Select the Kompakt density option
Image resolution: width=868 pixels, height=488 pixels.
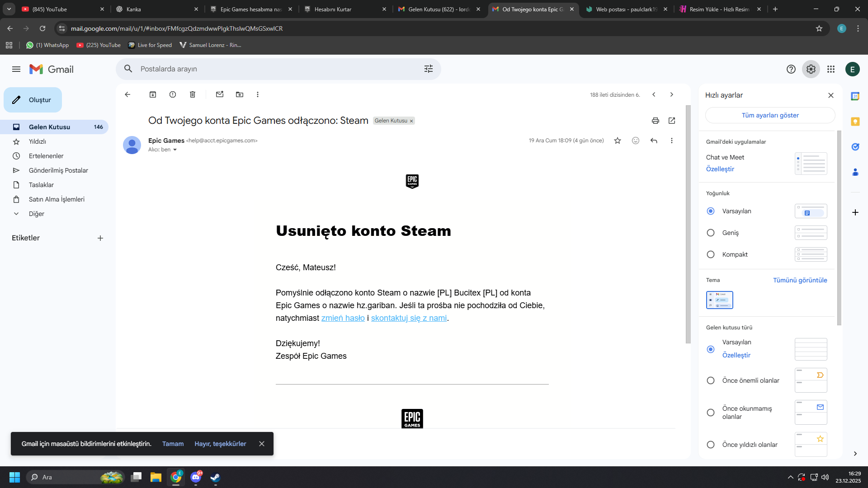click(711, 254)
